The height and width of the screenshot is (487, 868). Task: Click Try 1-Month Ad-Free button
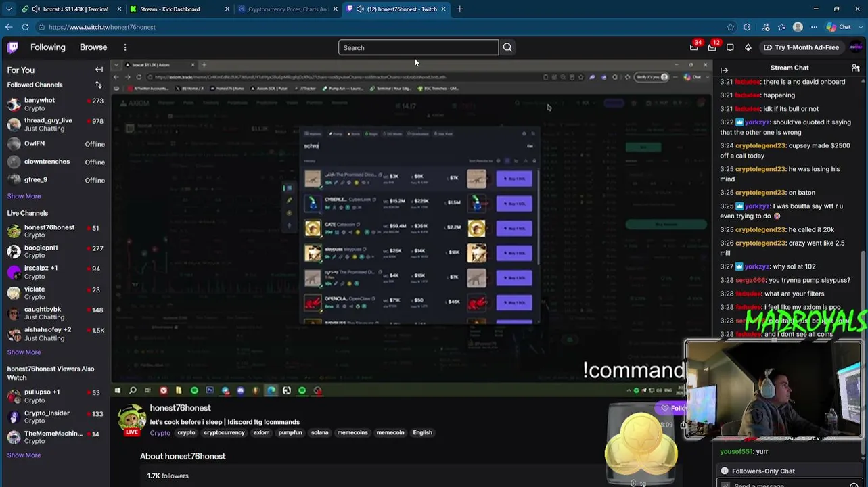tap(801, 47)
